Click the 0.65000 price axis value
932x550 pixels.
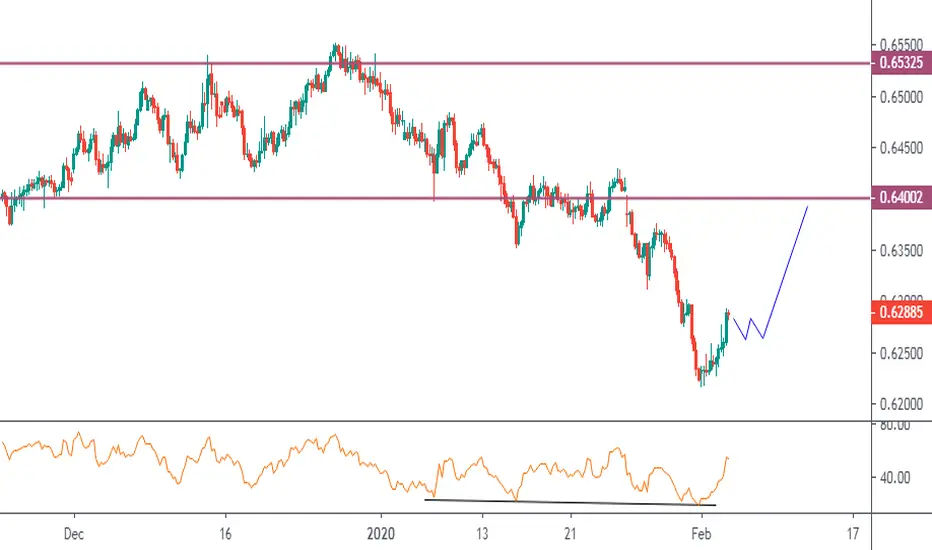[x=901, y=96]
